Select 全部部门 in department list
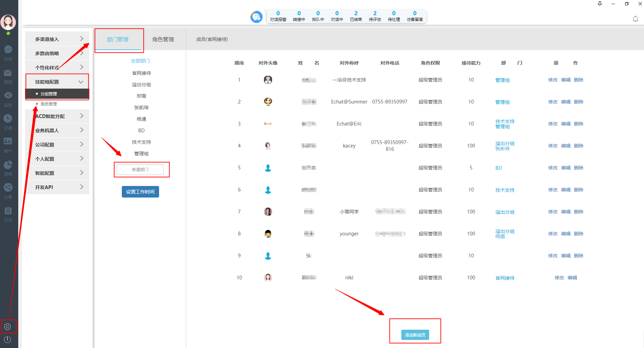 coord(140,61)
